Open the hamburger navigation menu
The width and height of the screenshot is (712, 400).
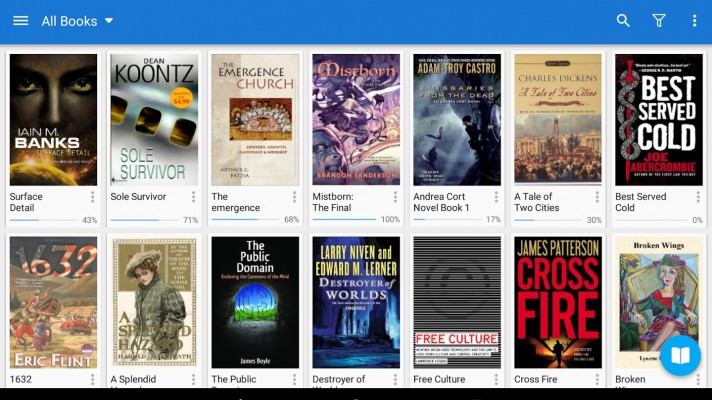[x=20, y=21]
